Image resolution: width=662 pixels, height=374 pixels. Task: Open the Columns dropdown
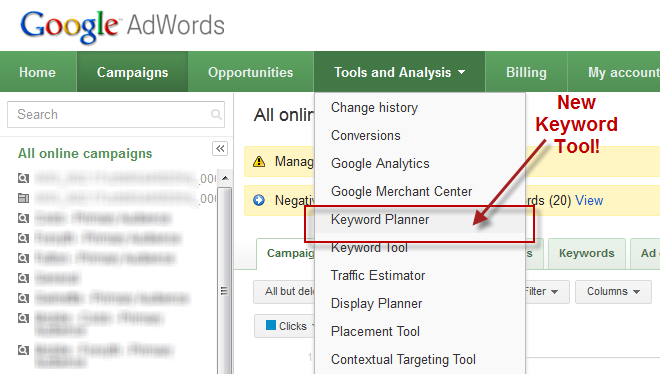tap(613, 291)
